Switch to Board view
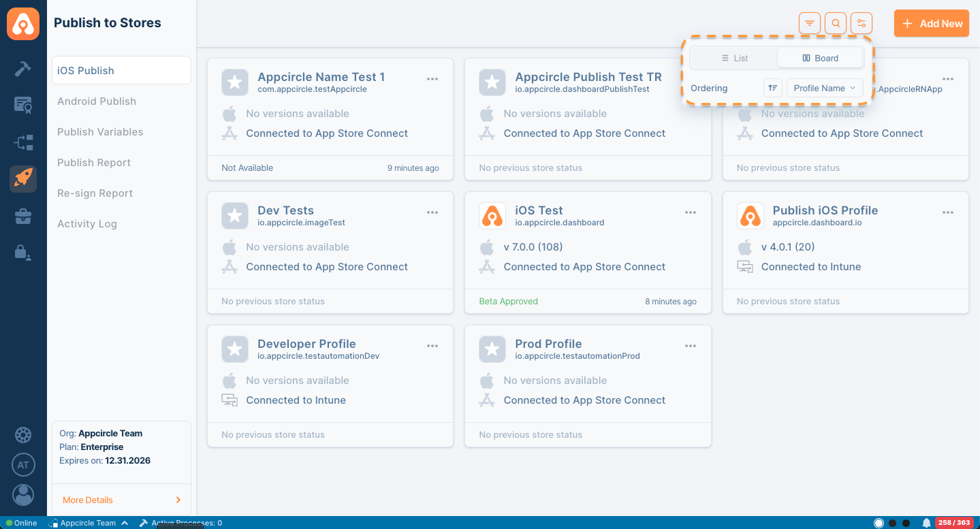Viewport: 980px width, 529px height. (820, 59)
